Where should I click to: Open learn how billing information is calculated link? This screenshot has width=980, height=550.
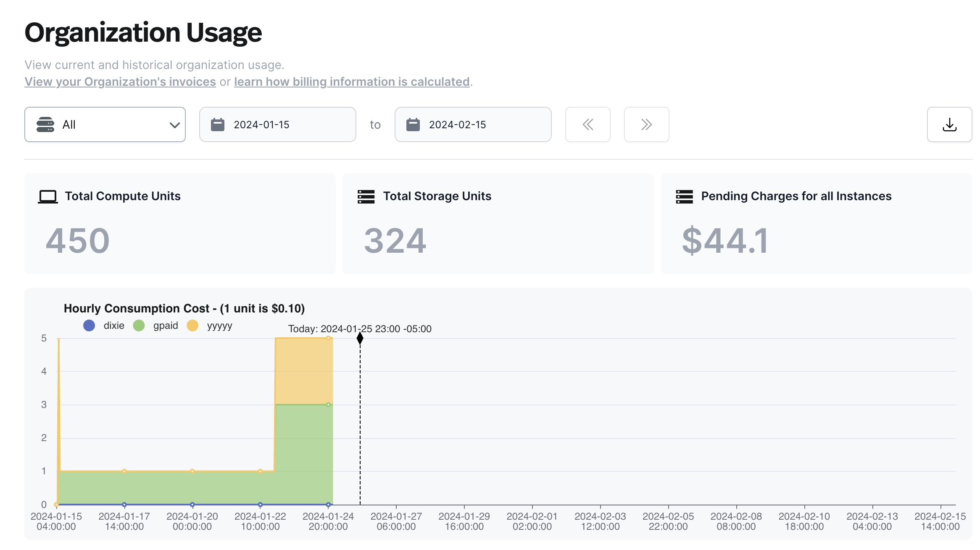352,82
